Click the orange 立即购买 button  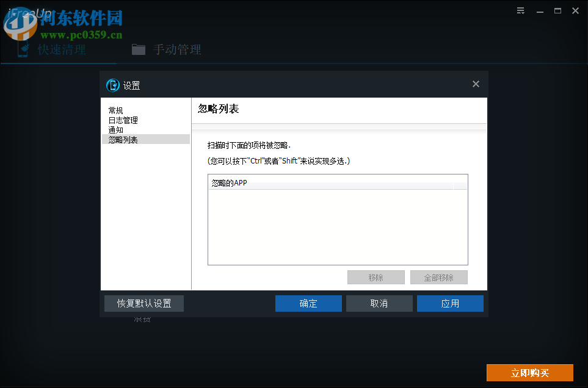(529, 372)
